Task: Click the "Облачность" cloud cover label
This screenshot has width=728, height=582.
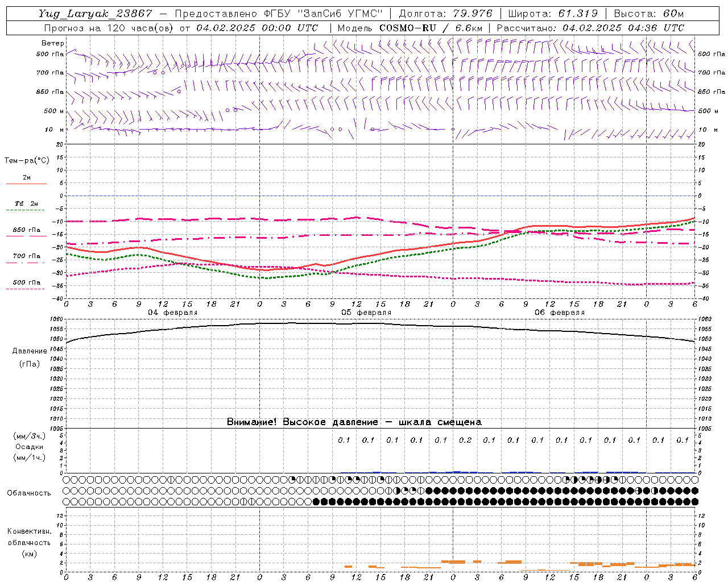Action: pos(29,493)
